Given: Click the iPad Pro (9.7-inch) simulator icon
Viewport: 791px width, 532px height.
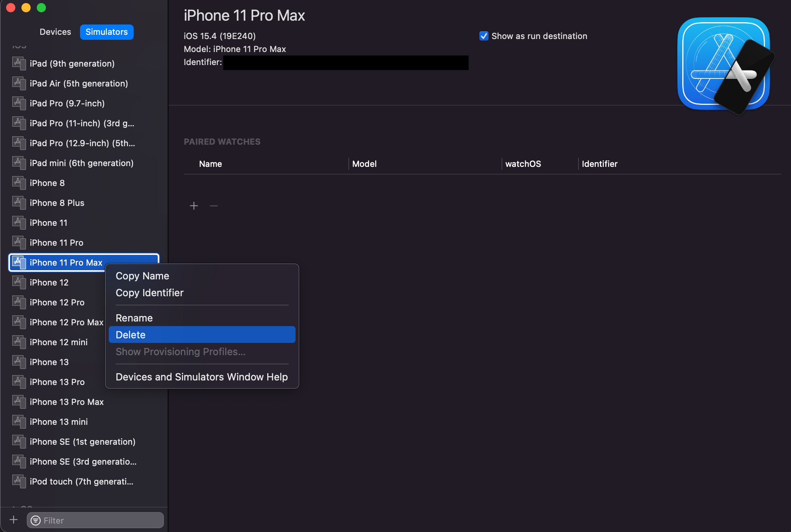Looking at the screenshot, I should [19, 103].
